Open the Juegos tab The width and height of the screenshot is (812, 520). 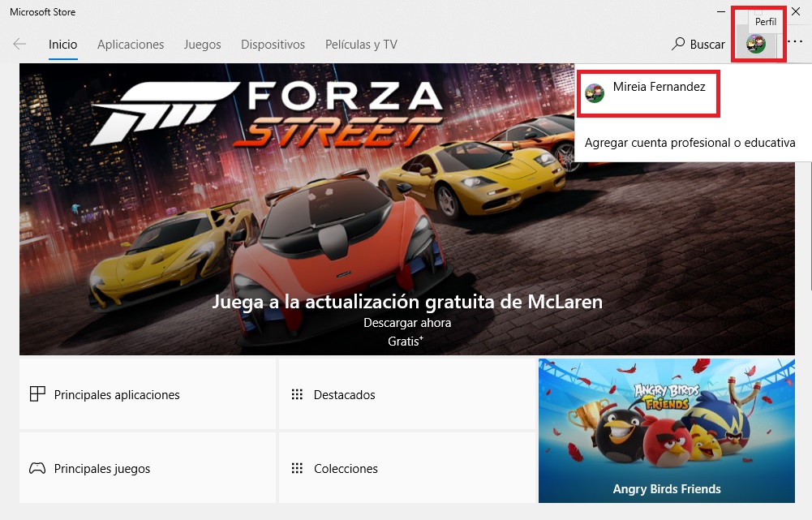[202, 45]
